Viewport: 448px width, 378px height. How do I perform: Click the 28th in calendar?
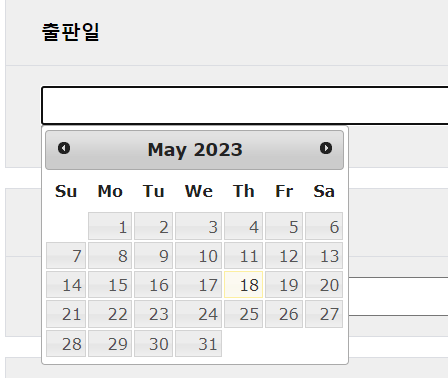pos(66,343)
